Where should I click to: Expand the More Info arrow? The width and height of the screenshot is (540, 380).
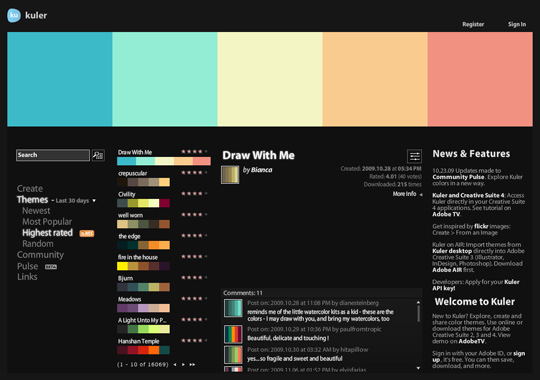421,195
